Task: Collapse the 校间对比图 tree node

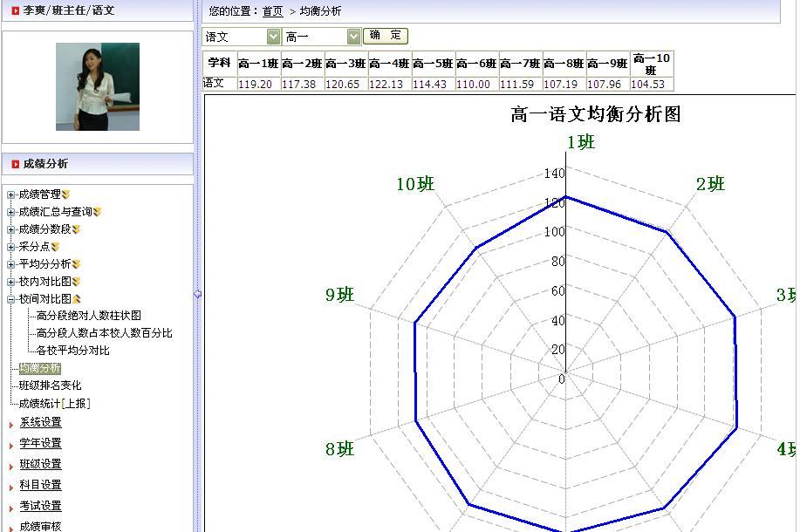Action: [10, 299]
